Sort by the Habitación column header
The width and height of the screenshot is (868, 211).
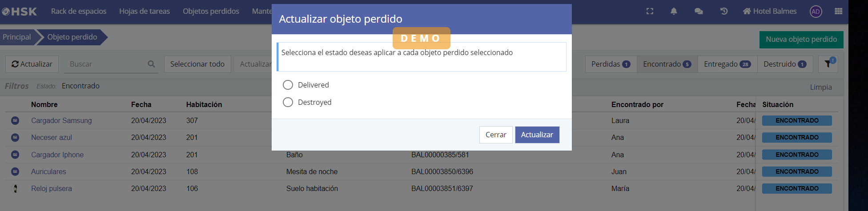click(204, 104)
